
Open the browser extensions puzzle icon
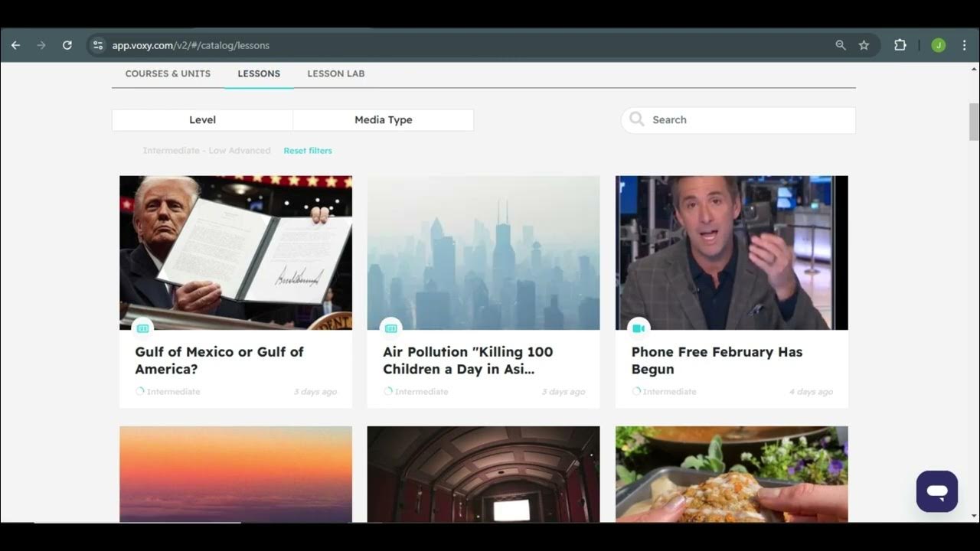click(900, 45)
